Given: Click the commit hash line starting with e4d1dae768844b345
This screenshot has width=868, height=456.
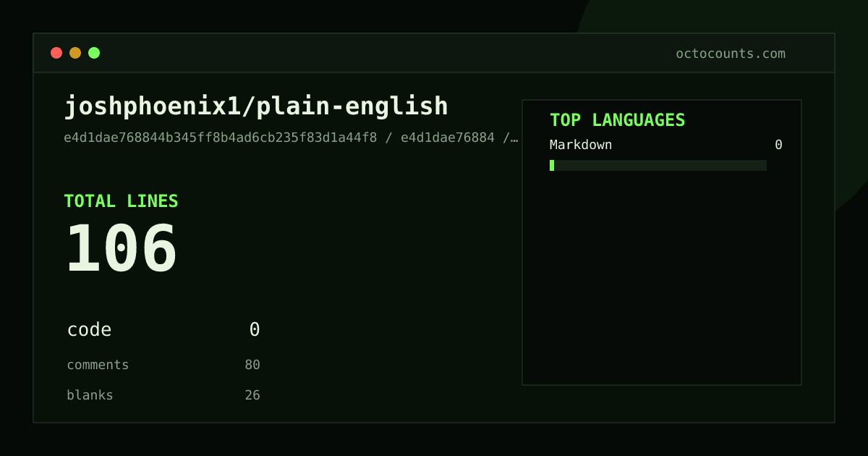Looking at the screenshot, I should [x=291, y=138].
